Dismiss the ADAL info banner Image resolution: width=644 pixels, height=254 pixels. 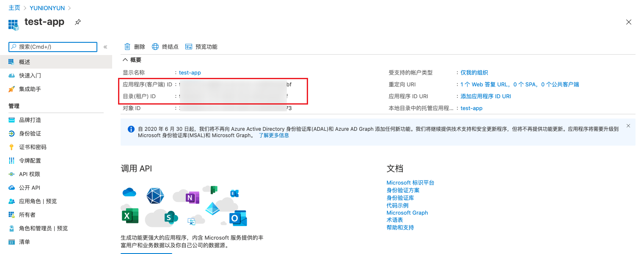(628, 126)
